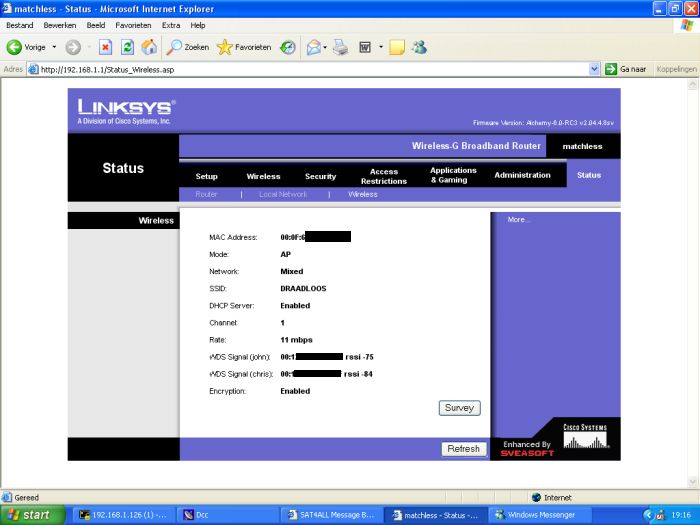Switch to the Security tab
Image resolution: width=700 pixels, height=525 pixels.
[321, 176]
